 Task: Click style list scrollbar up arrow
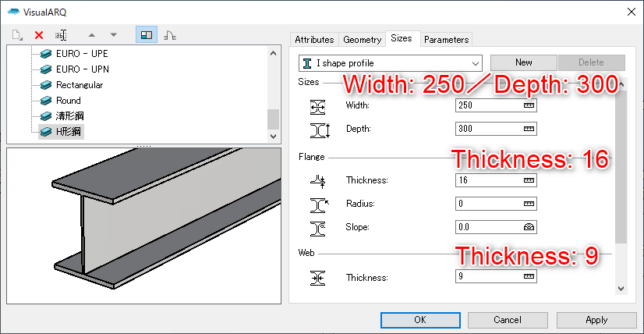pyautogui.click(x=273, y=52)
